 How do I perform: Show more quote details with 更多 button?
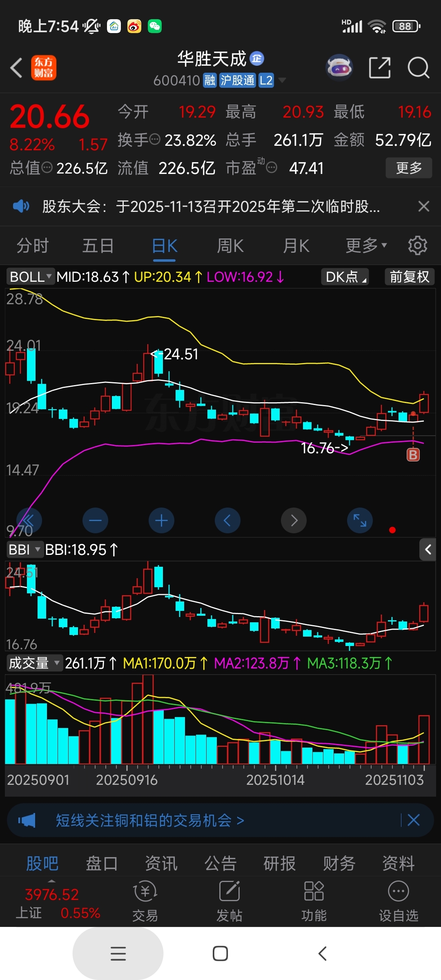pos(409,168)
